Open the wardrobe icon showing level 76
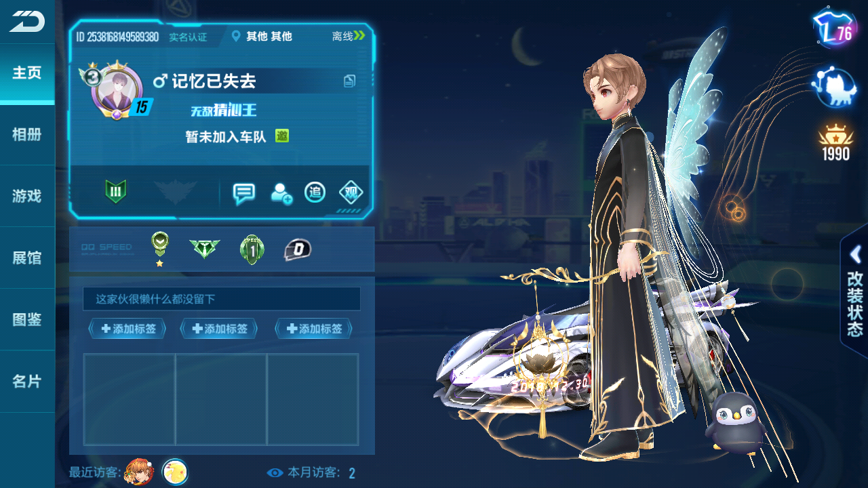The width and height of the screenshot is (868, 488). point(835,29)
